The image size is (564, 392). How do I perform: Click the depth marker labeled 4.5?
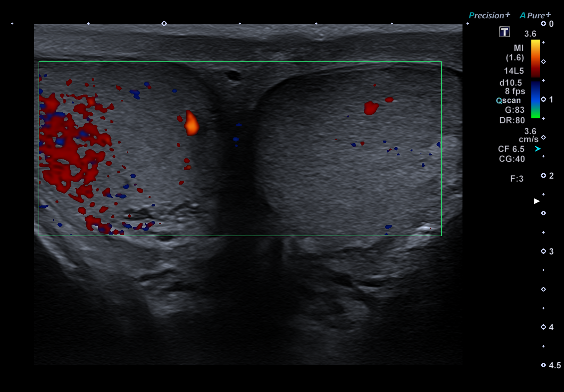(x=551, y=365)
